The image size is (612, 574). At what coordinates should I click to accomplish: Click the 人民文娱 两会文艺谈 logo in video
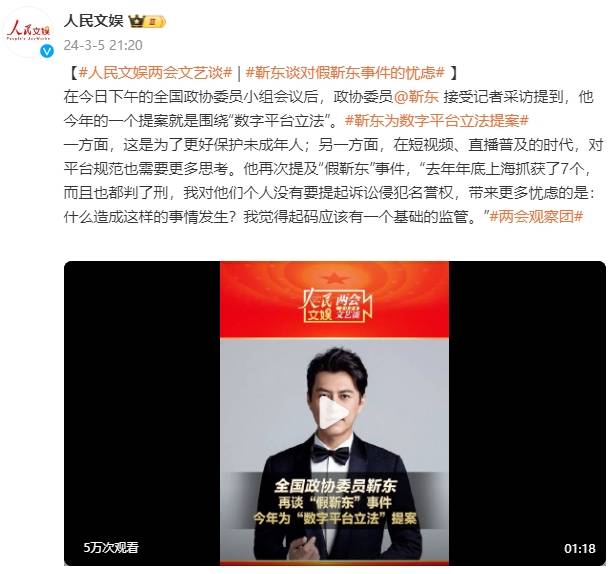[x=335, y=306]
